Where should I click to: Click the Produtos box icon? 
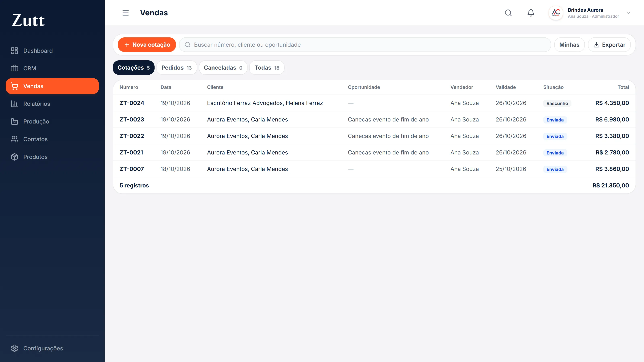tap(14, 157)
